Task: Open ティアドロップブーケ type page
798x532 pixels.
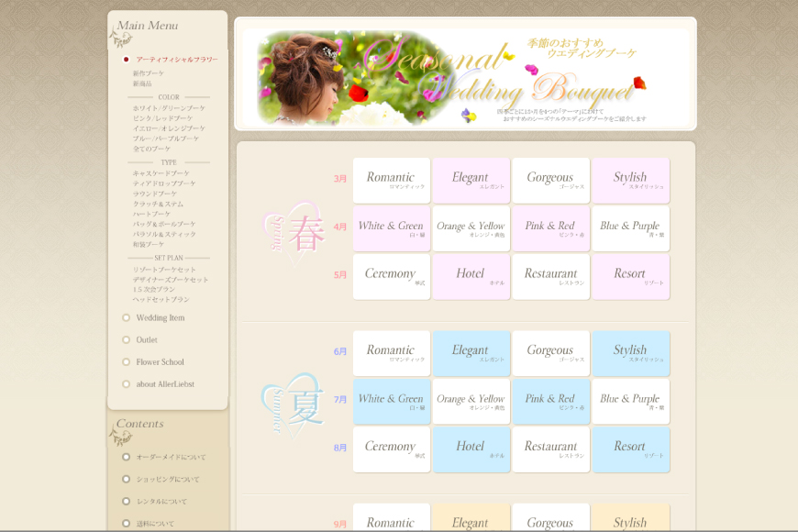Action: point(164,183)
